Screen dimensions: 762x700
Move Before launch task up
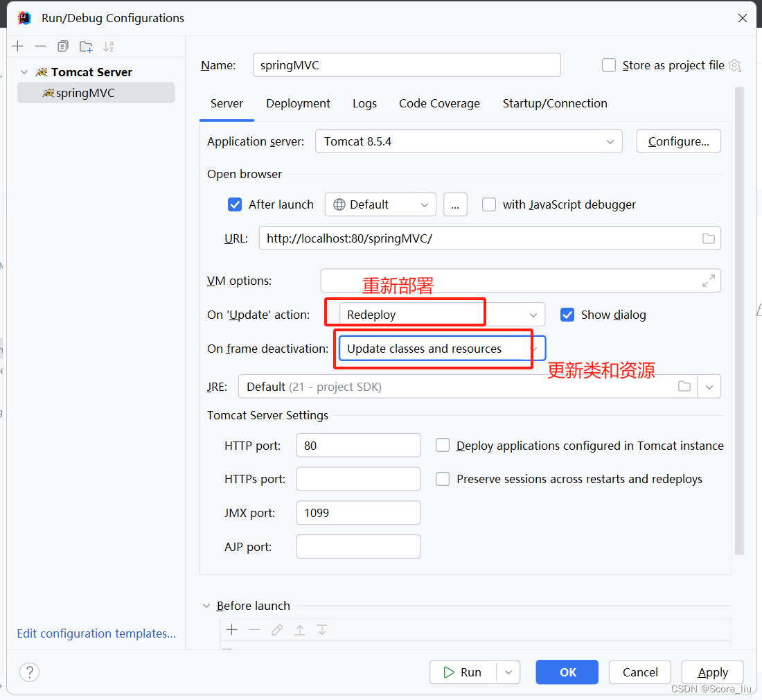pos(300,629)
